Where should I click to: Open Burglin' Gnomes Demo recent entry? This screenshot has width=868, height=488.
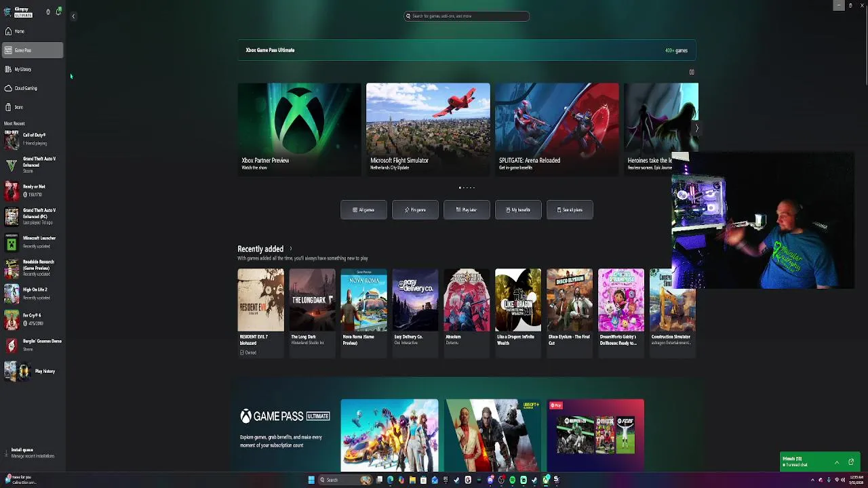coord(33,345)
